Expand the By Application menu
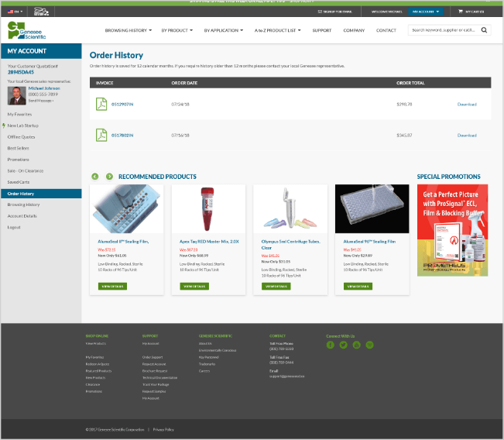 click(x=224, y=30)
